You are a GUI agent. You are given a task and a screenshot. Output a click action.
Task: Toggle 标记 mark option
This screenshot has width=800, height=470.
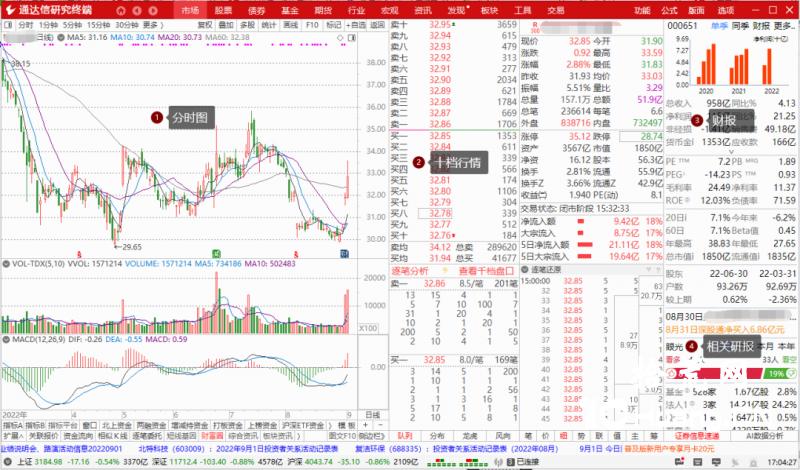pyautogui.click(x=333, y=24)
